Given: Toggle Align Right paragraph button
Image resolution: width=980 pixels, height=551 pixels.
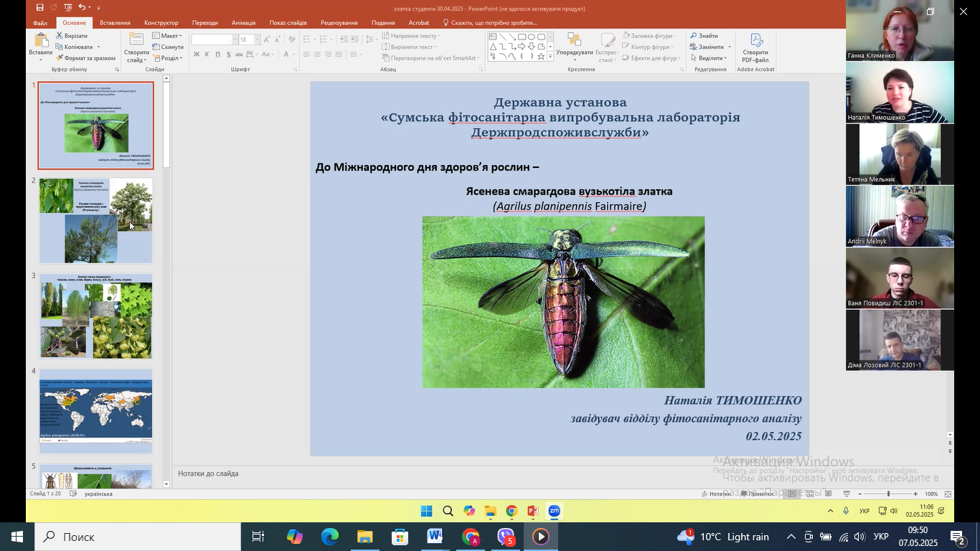Looking at the screenshot, I should [329, 55].
